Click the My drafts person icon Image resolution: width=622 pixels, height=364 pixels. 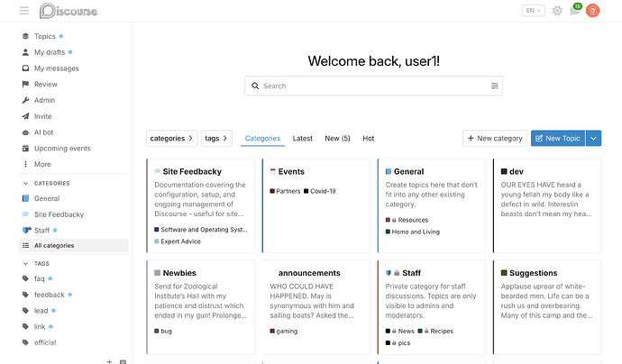(26, 52)
